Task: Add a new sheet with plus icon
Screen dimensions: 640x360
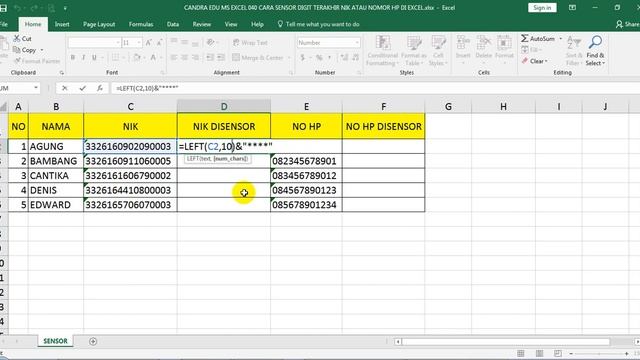Action: click(x=93, y=341)
